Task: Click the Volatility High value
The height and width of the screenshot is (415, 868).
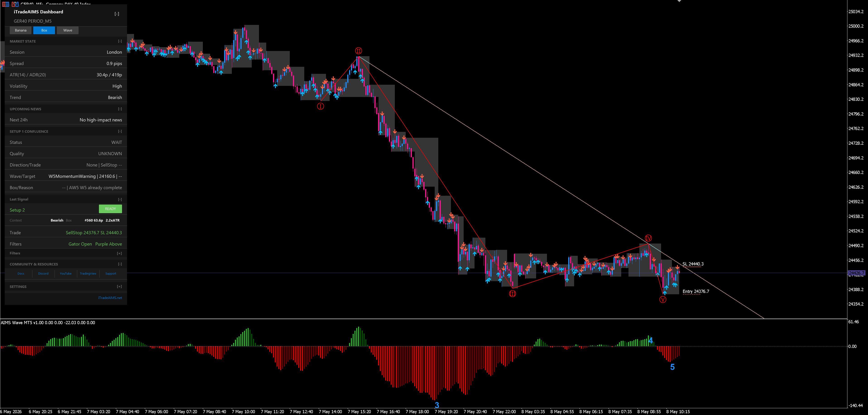Action: pyautogui.click(x=117, y=86)
